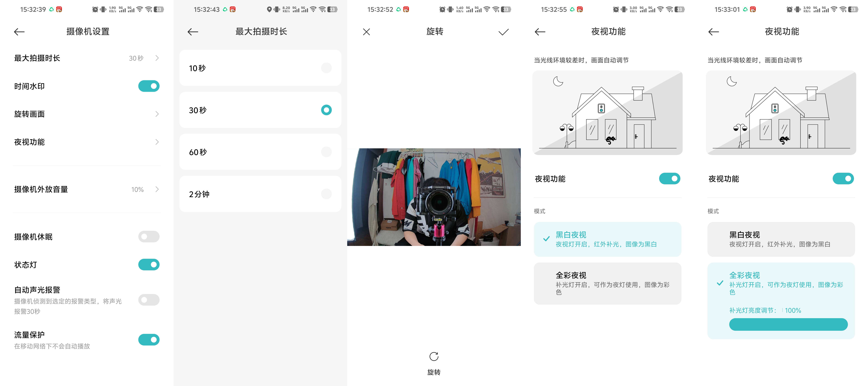Tap alarm clock icon in first status bar
868x386 pixels.
(95, 9)
